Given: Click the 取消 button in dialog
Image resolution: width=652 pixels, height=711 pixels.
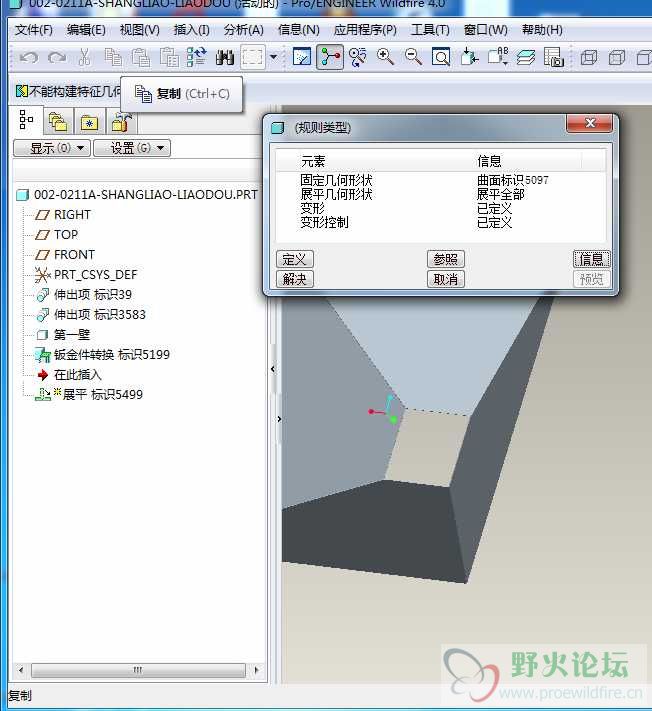Looking at the screenshot, I should pyautogui.click(x=446, y=279).
